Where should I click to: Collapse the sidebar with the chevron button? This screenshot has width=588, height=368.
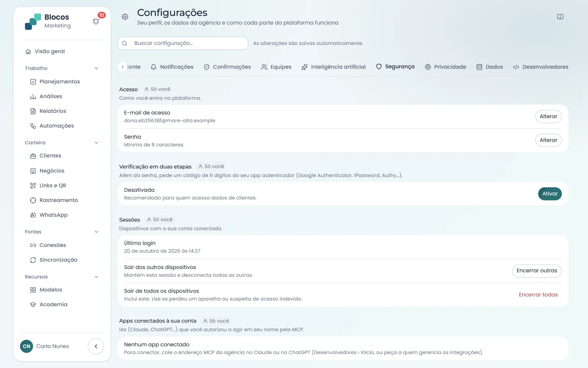(x=96, y=346)
